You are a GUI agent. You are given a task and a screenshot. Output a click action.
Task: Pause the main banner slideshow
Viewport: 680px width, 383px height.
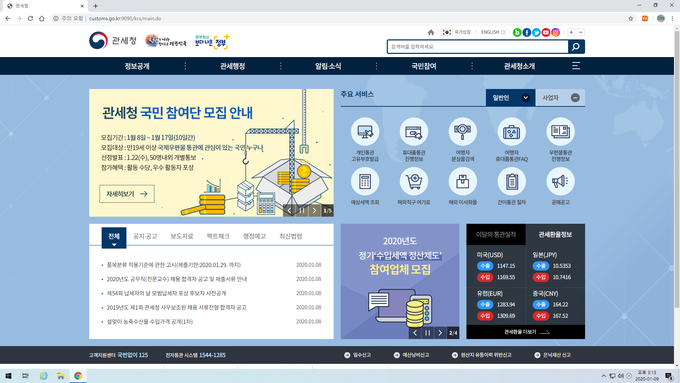click(302, 210)
